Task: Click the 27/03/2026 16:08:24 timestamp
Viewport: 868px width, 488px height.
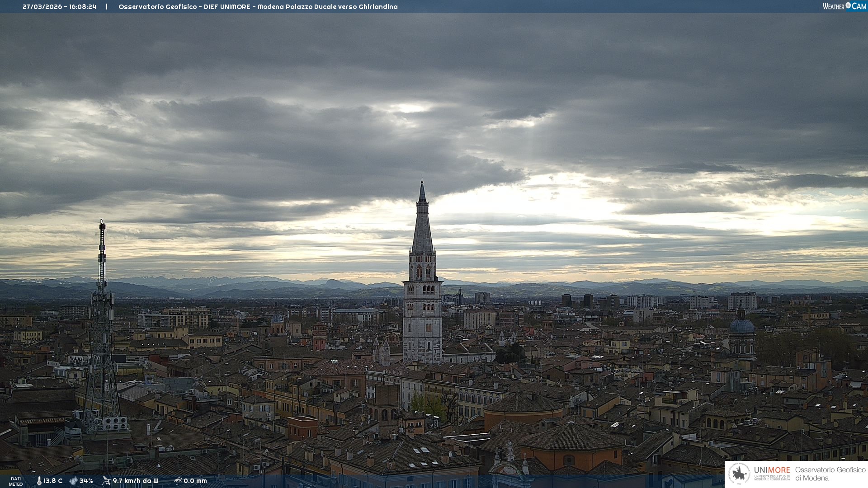Action: coord(60,7)
